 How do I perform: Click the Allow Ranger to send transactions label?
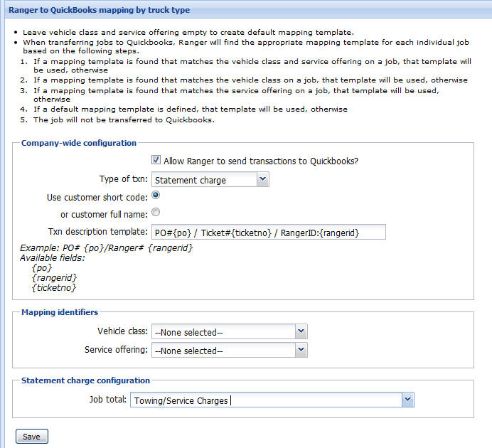coord(261,161)
